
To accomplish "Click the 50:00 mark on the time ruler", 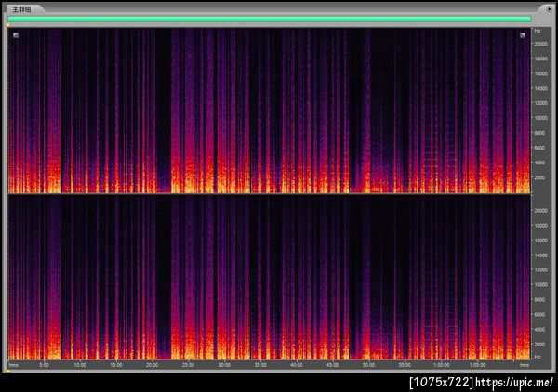I will tap(368, 365).
